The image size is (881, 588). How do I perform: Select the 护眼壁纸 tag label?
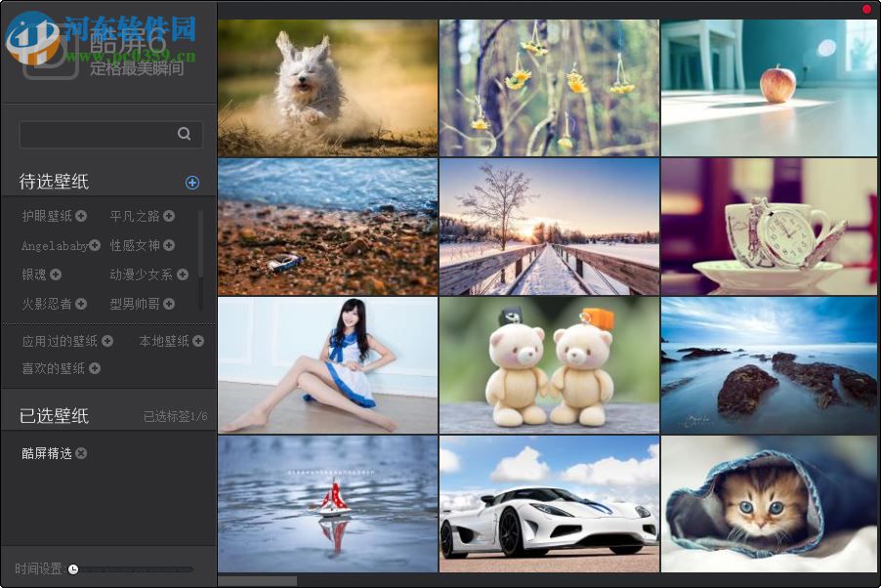pos(47,216)
